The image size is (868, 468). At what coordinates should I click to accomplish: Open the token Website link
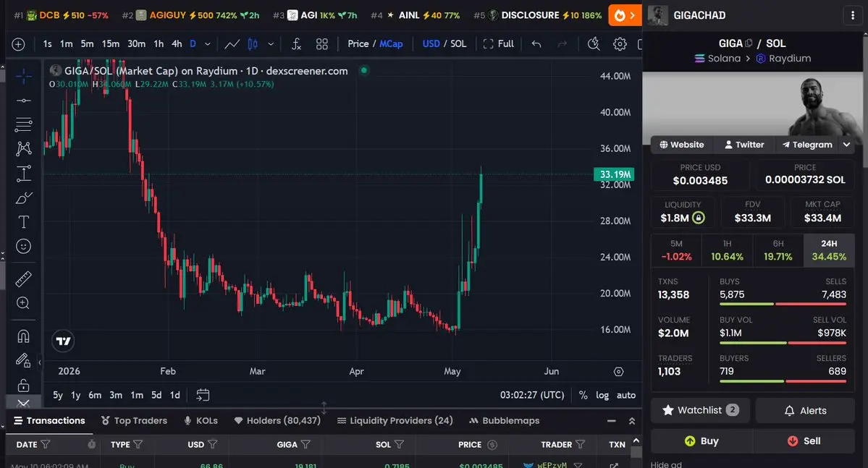pos(681,145)
